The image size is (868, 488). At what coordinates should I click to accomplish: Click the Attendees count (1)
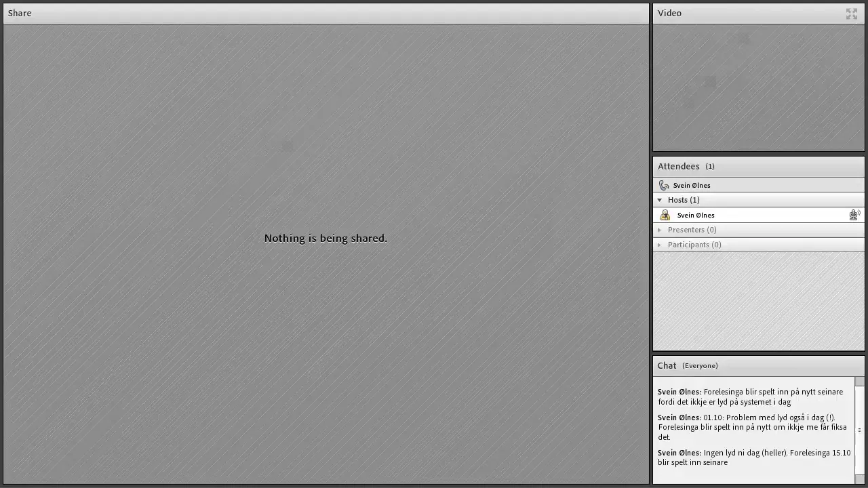(x=710, y=166)
